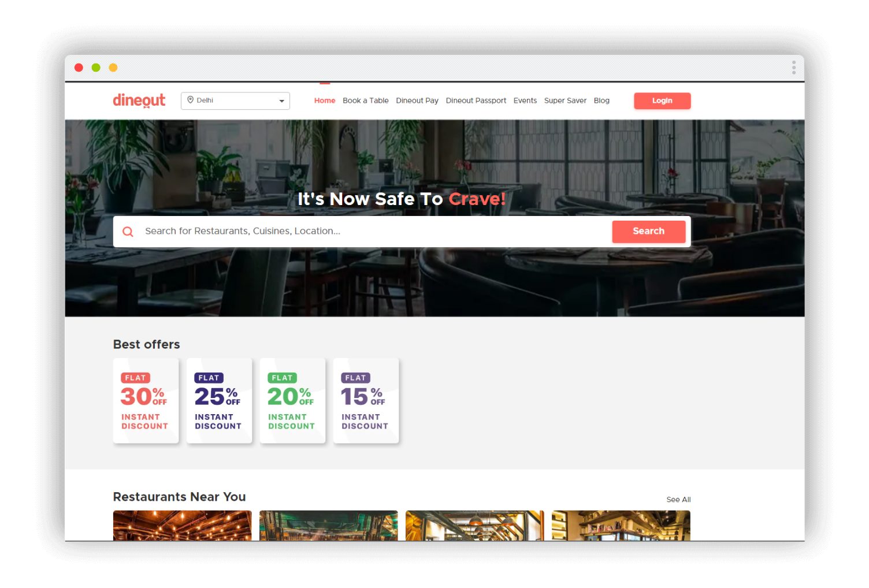
Task: Expand the Delhi city dropdown arrow
Action: tap(281, 101)
